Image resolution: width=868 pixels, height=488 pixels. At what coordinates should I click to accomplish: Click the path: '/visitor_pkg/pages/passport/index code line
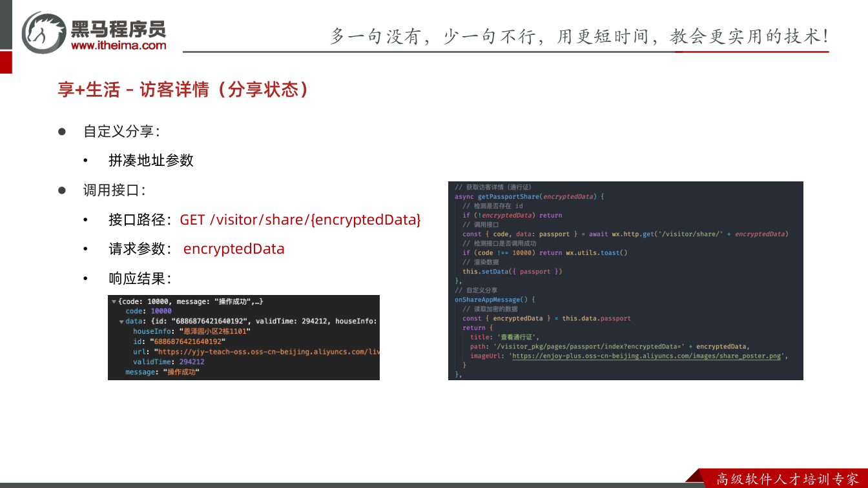tap(610, 347)
